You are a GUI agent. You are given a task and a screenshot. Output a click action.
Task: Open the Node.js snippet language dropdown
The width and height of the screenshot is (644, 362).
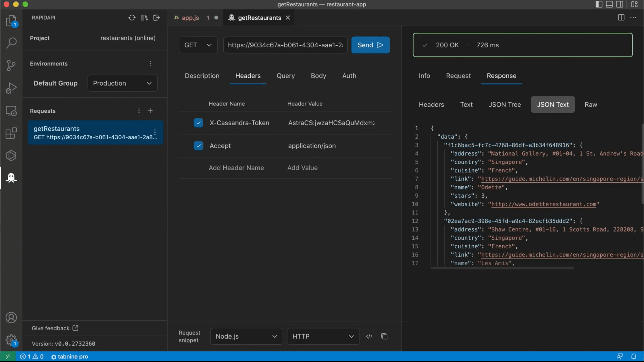click(246, 336)
